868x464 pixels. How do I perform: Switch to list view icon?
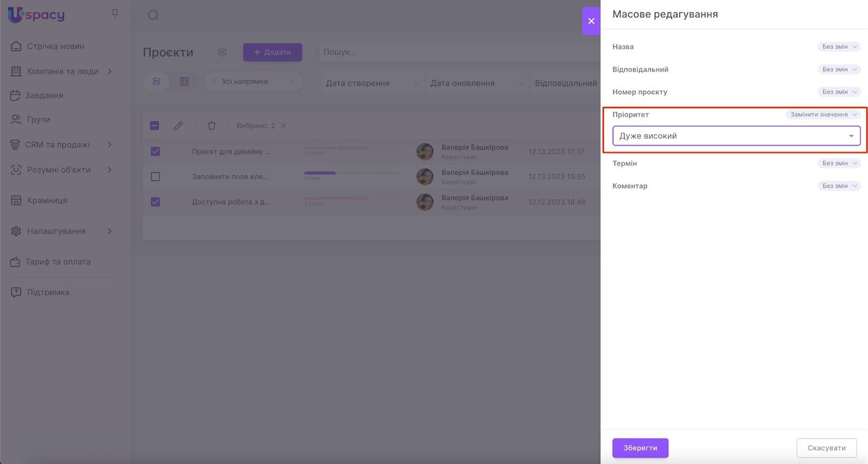pos(156,81)
